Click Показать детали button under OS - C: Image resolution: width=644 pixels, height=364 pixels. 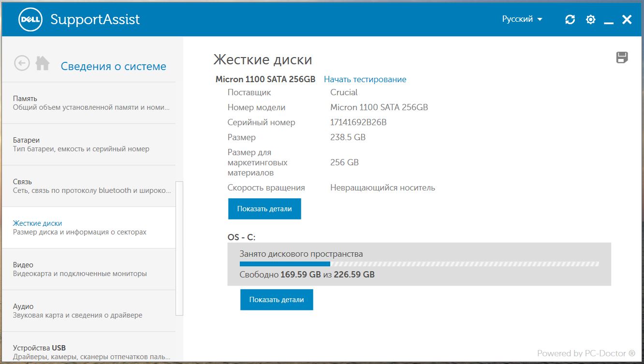point(277,300)
